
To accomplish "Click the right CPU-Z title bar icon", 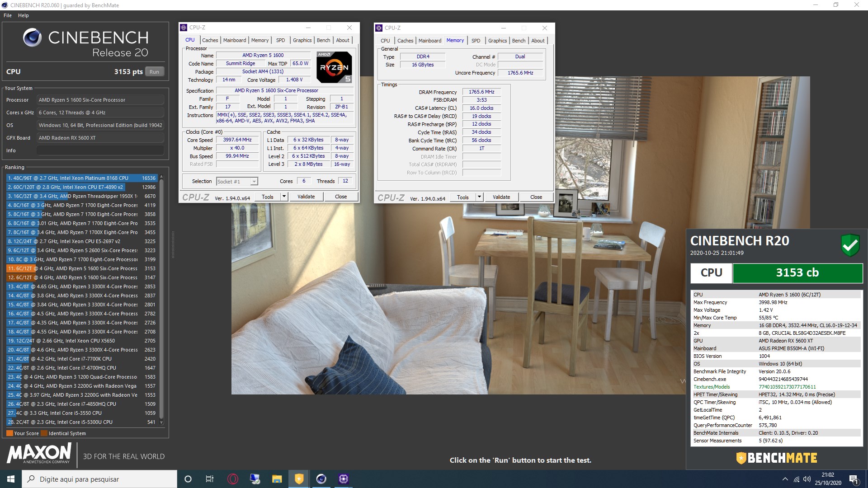I will [379, 28].
